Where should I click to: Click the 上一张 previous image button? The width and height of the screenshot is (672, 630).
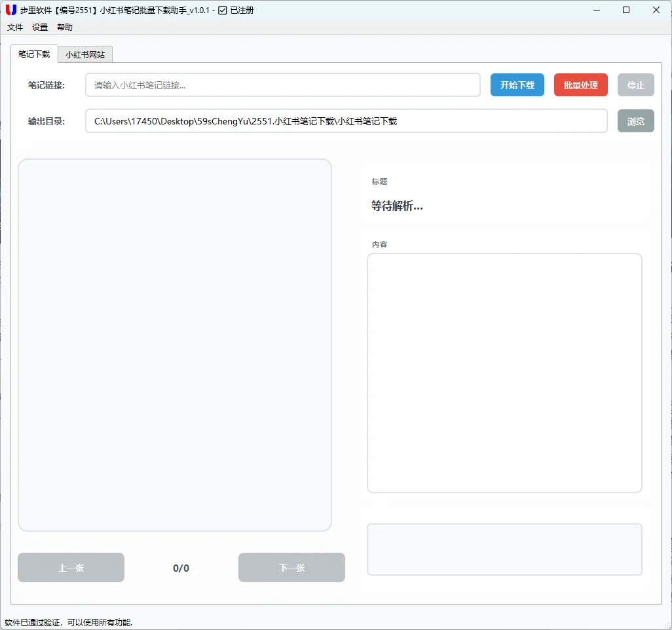tap(71, 567)
